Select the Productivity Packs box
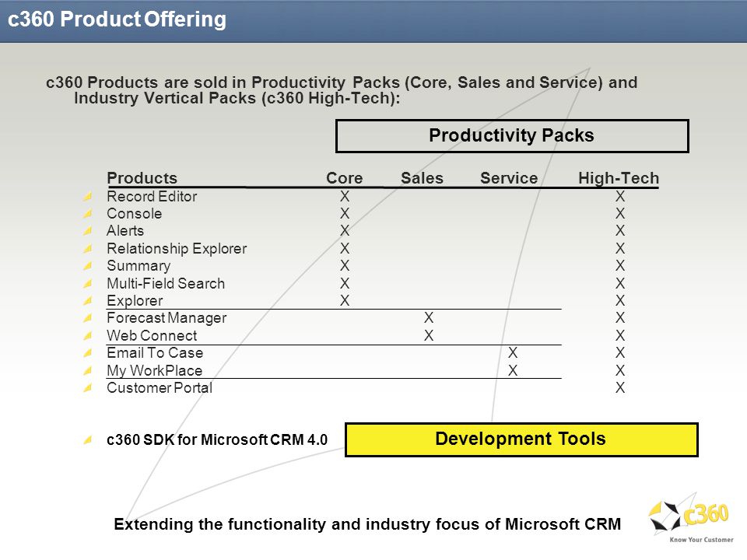The image size is (747, 560). tap(512, 136)
